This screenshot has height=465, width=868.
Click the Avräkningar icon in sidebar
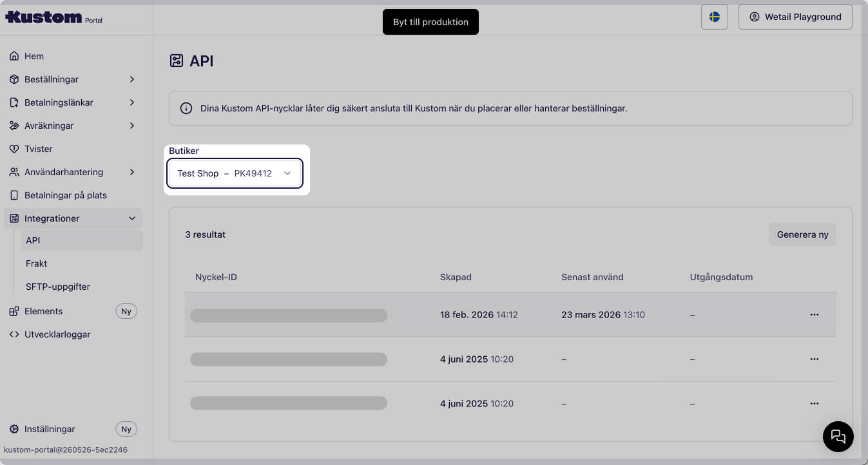(14, 126)
